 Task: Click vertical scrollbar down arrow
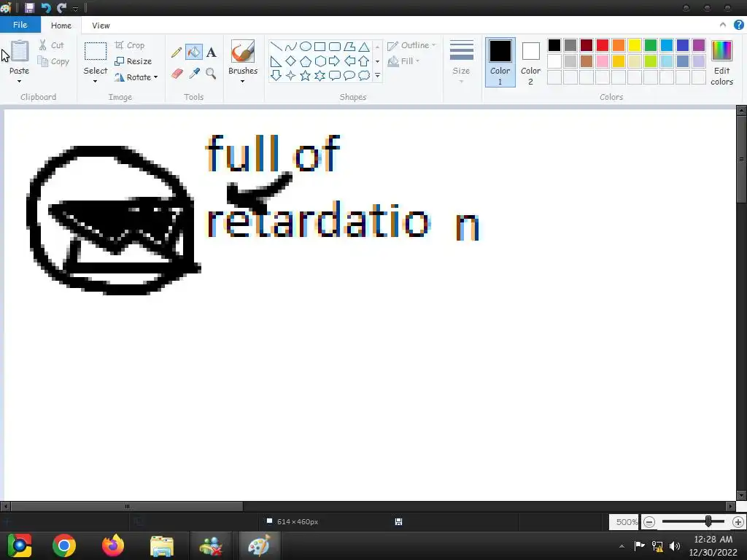(x=741, y=495)
